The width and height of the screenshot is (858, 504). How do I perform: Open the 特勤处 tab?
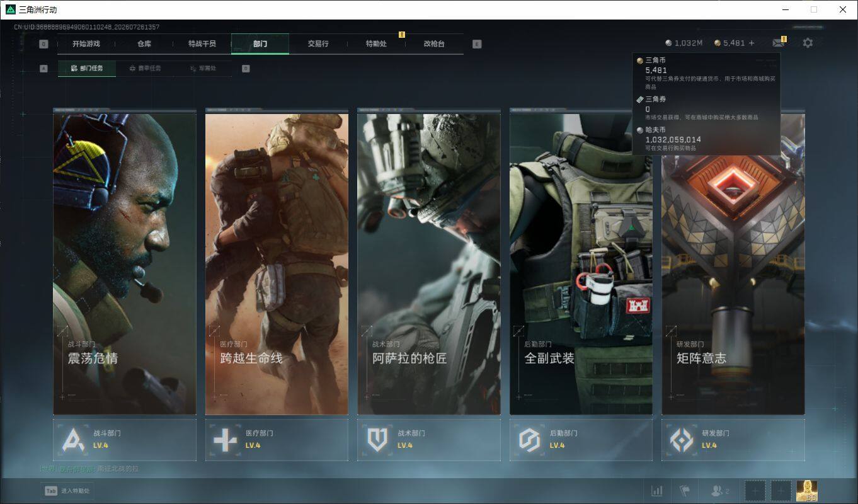[x=376, y=44]
